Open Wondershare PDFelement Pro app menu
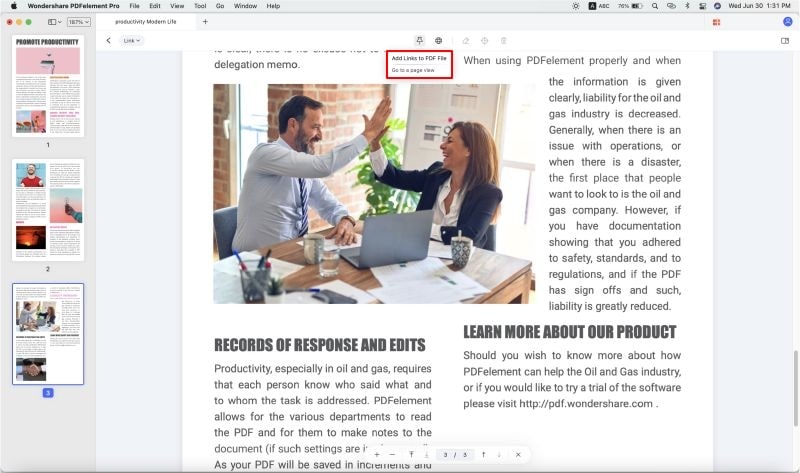800x473 pixels. coord(73,6)
